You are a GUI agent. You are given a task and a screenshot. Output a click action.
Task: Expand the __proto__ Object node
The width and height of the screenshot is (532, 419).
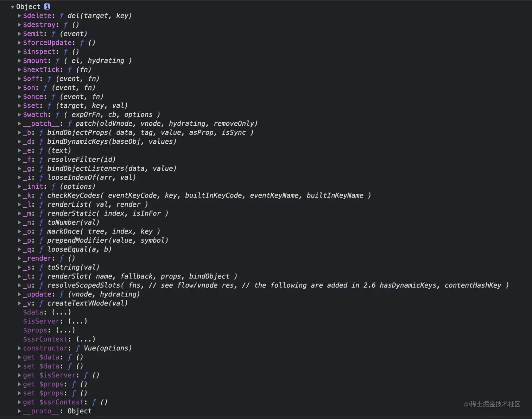[19, 411]
